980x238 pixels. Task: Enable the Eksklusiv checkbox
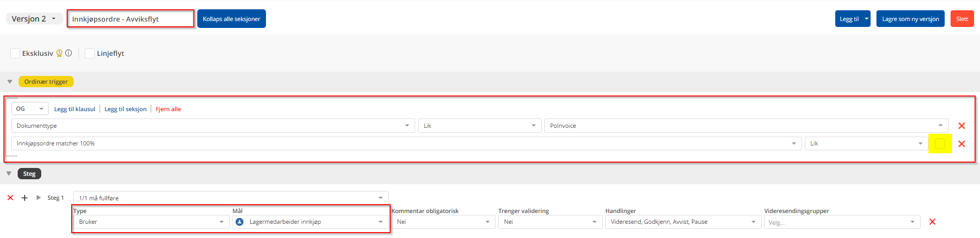[15, 53]
